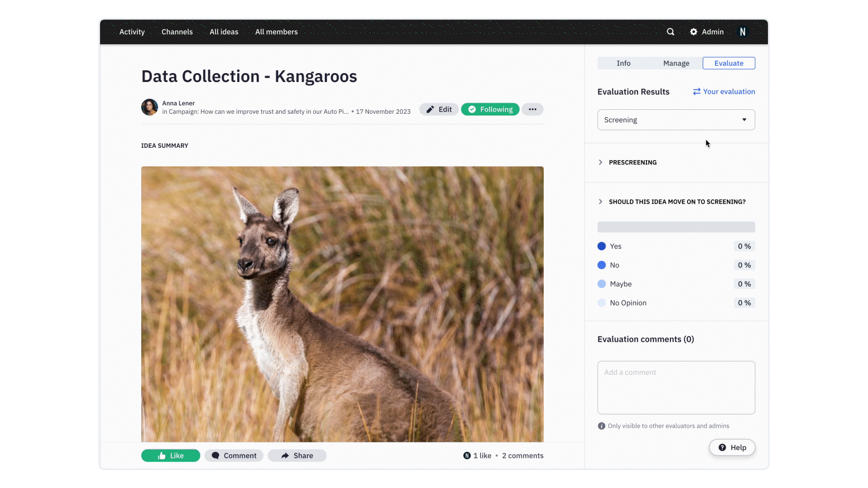Click the pencil icon on Edit button
Viewport: 868px width, 488px height.
coord(430,109)
